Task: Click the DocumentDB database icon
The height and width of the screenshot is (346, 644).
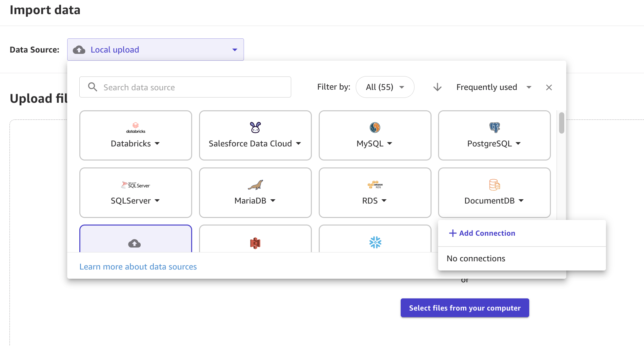Action: point(494,185)
